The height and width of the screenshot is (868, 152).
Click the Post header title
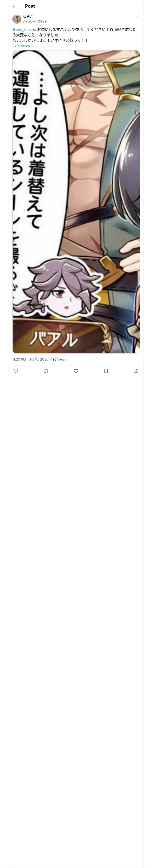30,6
